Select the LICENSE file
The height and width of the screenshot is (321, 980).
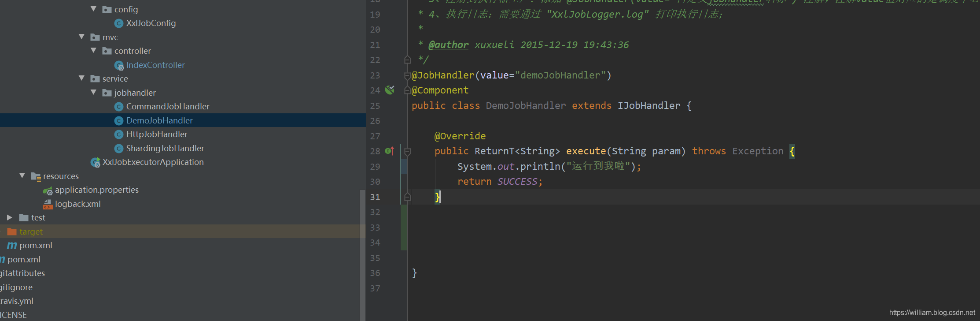click(x=13, y=315)
